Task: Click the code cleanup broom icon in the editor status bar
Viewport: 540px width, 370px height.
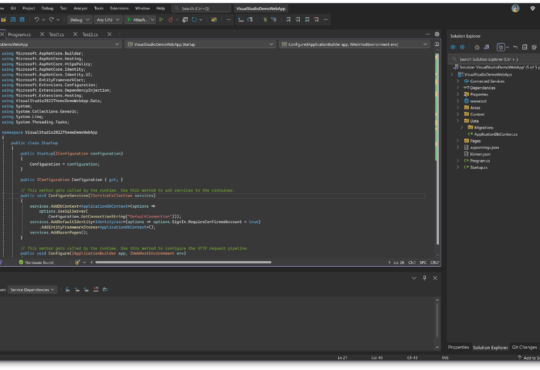Action: 77,262
